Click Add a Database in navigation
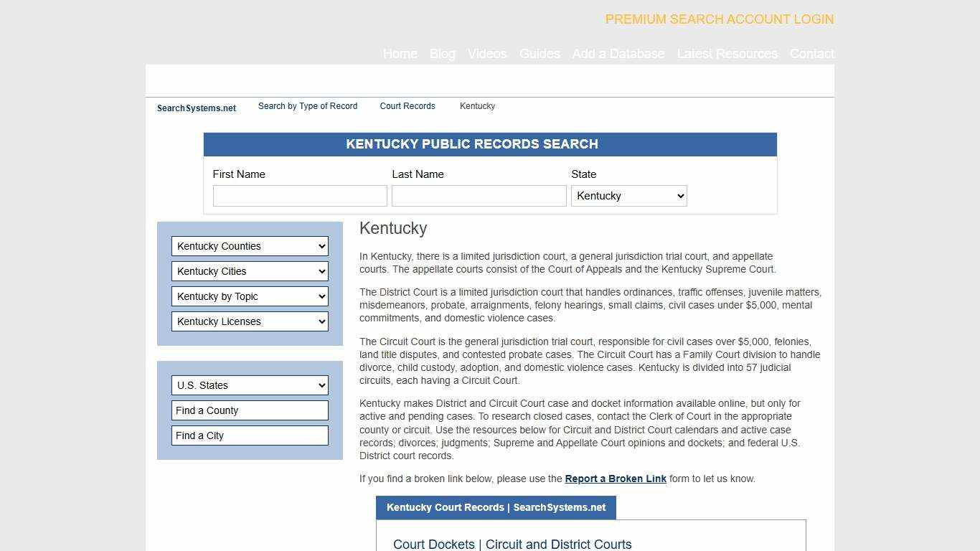The image size is (980, 551). [618, 54]
